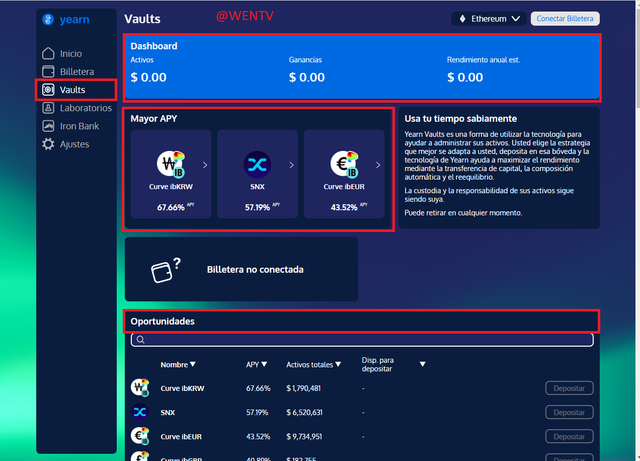Image resolution: width=640 pixels, height=461 pixels.
Task: Click the yearn brand name link
Action: [x=74, y=19]
